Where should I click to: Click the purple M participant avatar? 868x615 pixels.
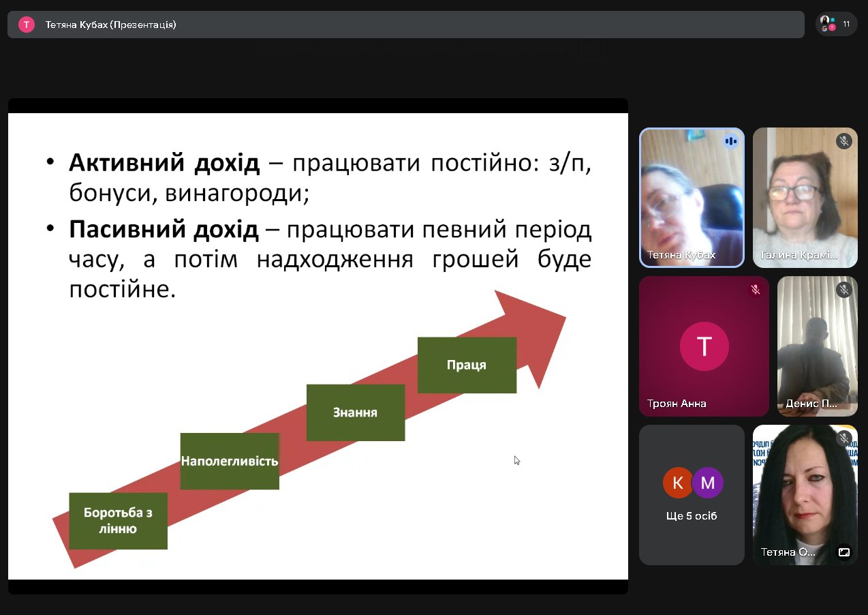[707, 483]
